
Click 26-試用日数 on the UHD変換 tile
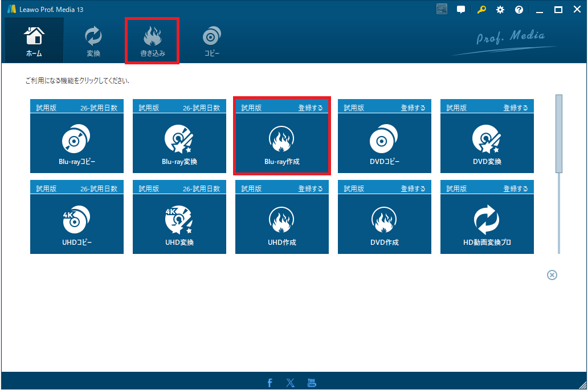point(201,189)
